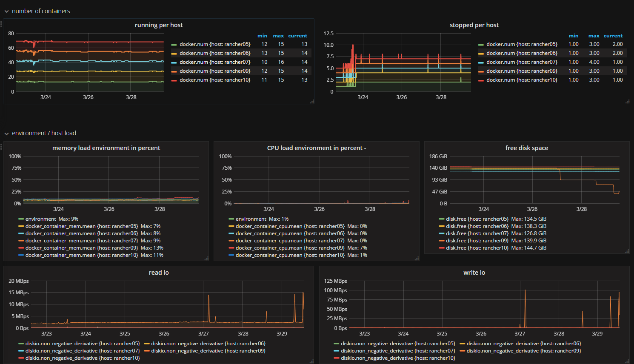Click rancher06 color swatch in write io legend
Screen dimensions: 634x364
coord(462,344)
